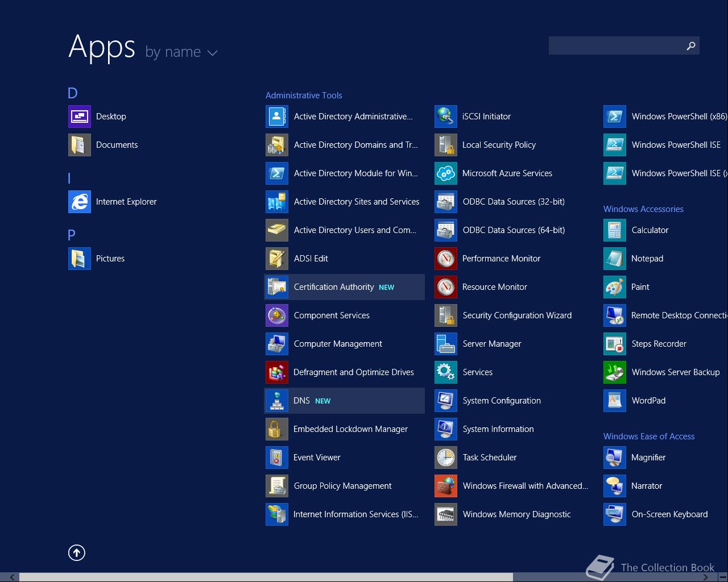Open Windows Firewall with Advanced Security icon
Image resolution: width=728 pixels, height=582 pixels.
coord(446,486)
